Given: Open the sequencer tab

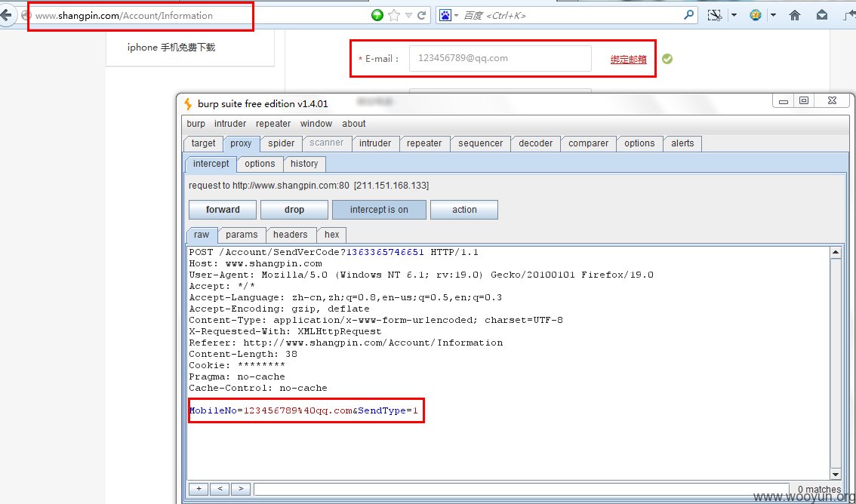Looking at the screenshot, I should click(480, 143).
